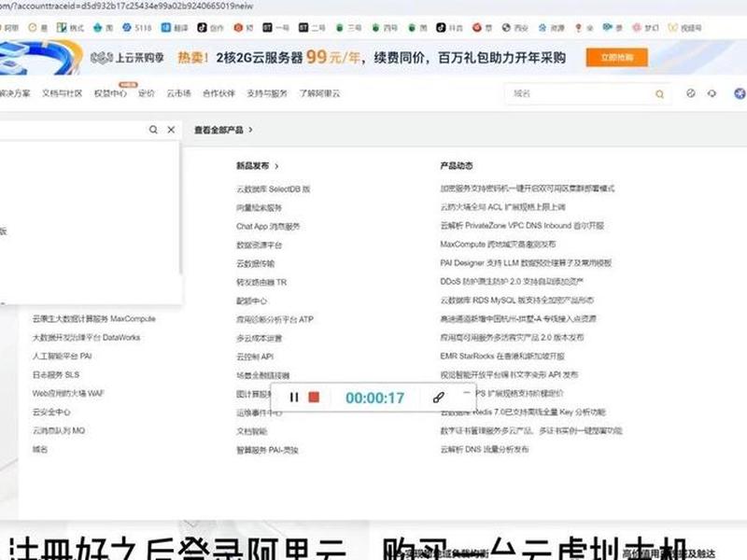Open 云数据库 SelectDB 版 link
Screen dimensions: 747x560
point(273,189)
